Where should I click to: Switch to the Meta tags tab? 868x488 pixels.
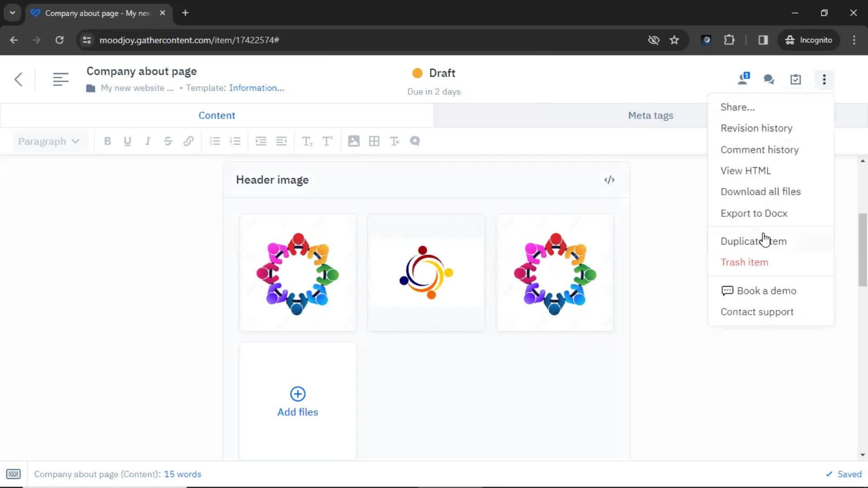pyautogui.click(x=651, y=115)
